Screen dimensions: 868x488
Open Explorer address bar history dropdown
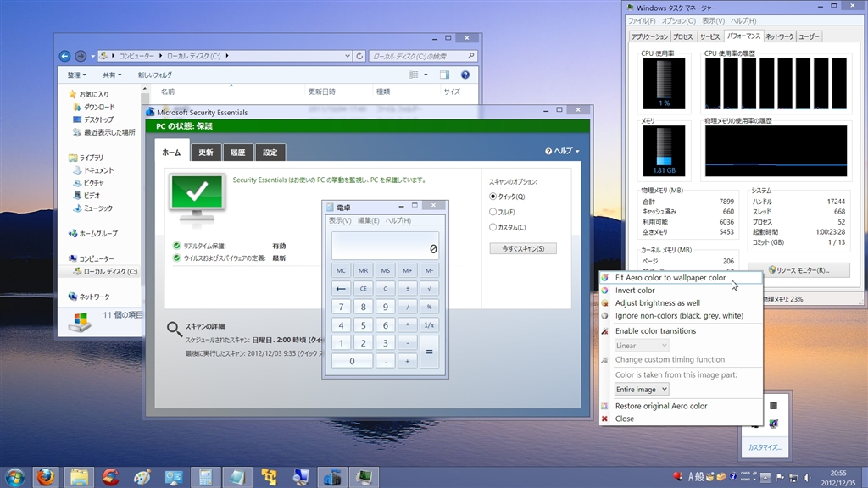[347, 56]
